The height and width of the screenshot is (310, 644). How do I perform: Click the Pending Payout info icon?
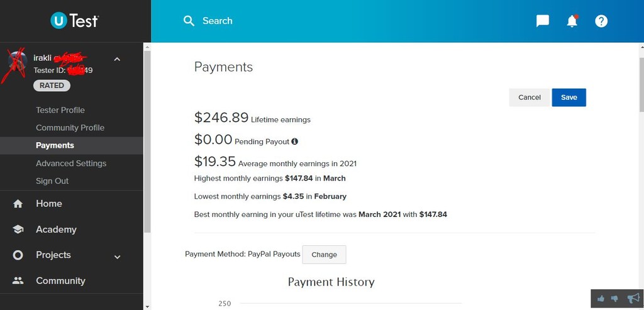pyautogui.click(x=294, y=141)
